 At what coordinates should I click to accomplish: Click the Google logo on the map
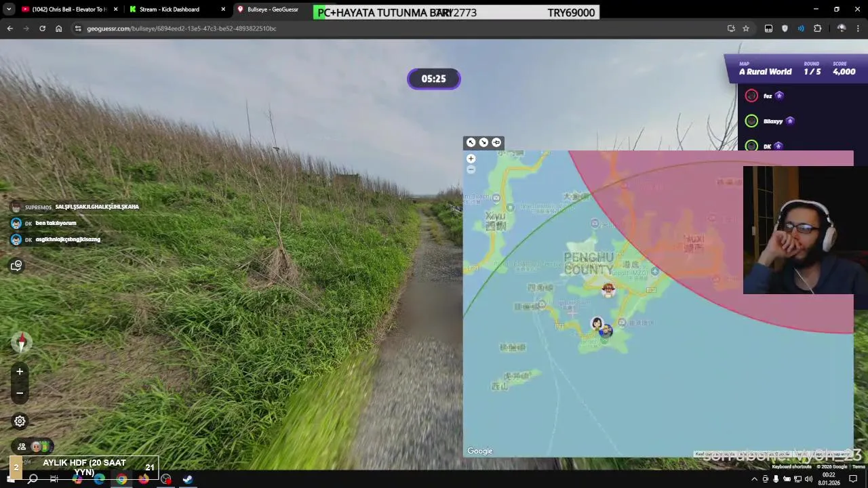480,451
